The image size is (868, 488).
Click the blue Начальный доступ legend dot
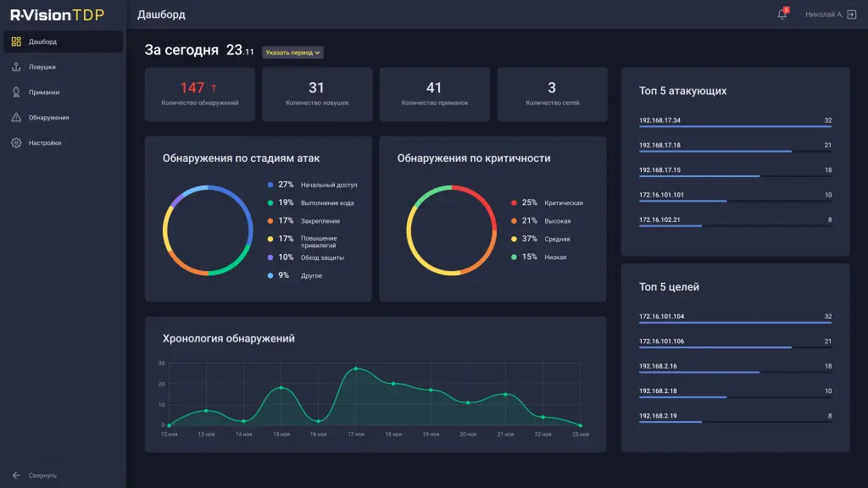point(270,185)
